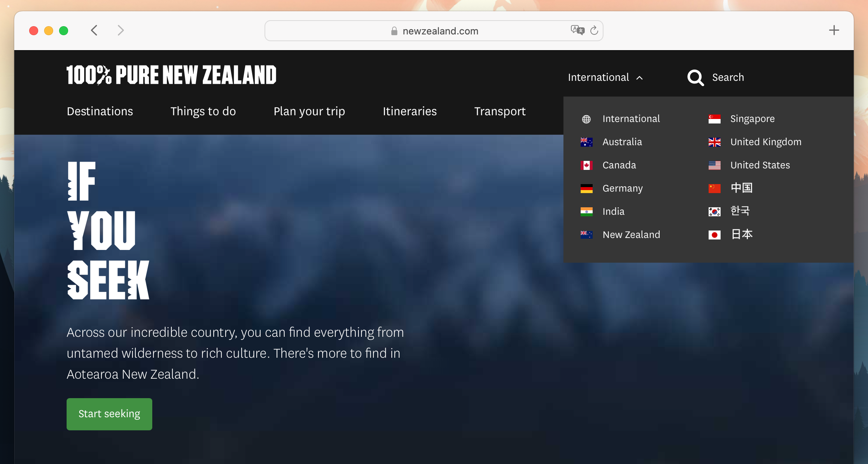Click the Start seeking button
The image size is (868, 464).
[x=110, y=413]
